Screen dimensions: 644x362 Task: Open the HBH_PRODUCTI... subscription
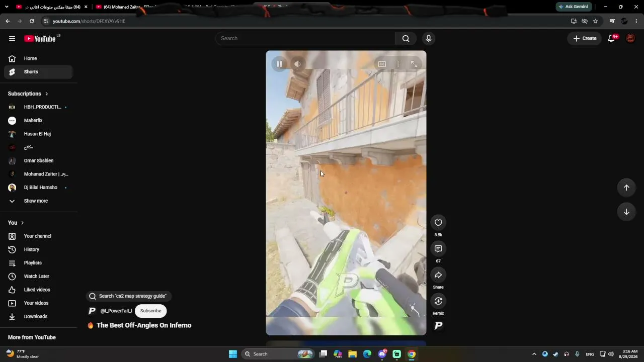pyautogui.click(x=38, y=107)
